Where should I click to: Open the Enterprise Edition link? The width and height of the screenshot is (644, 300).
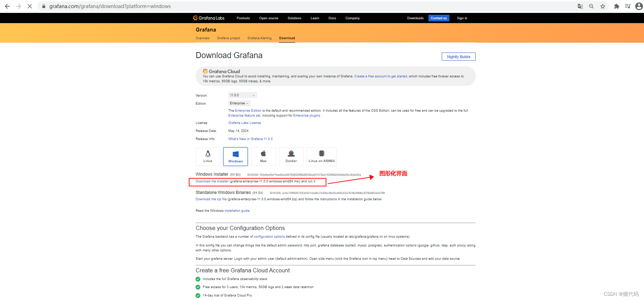pos(248,111)
